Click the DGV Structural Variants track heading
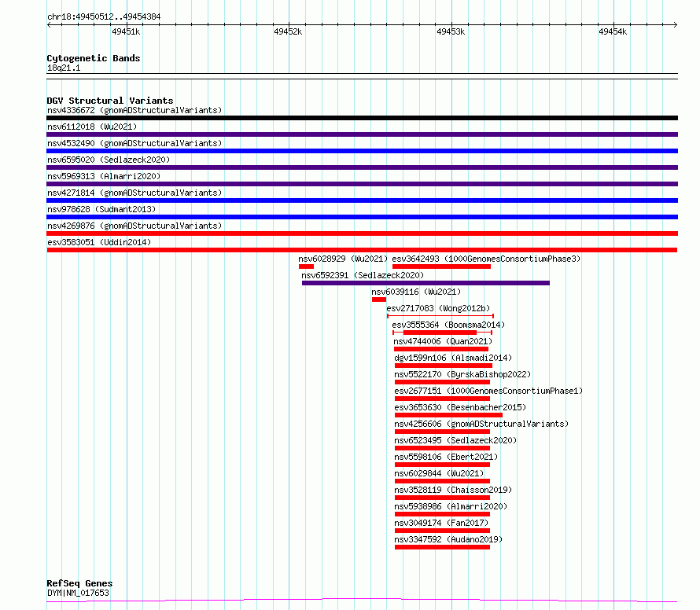The height and width of the screenshot is (610, 700). 110,101
